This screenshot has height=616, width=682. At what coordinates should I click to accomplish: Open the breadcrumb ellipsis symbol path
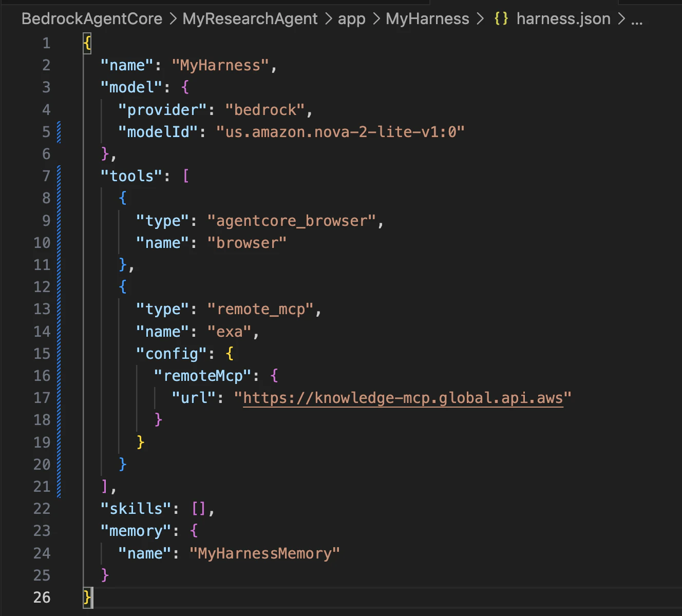[x=637, y=21]
